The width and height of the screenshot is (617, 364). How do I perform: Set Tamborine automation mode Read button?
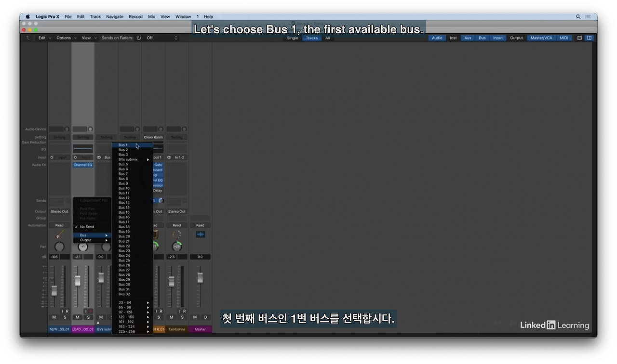coord(177,225)
